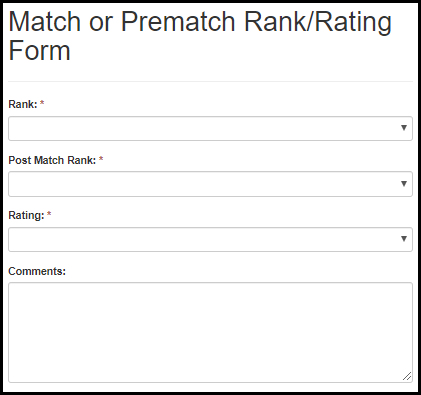Click the word "Prematch" in the title
This screenshot has height=395, width=421.
(x=178, y=22)
